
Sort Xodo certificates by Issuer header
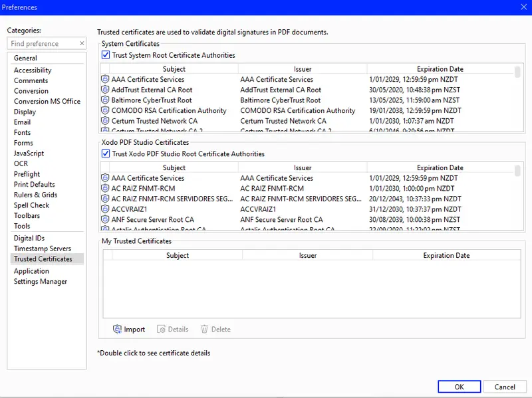303,168
